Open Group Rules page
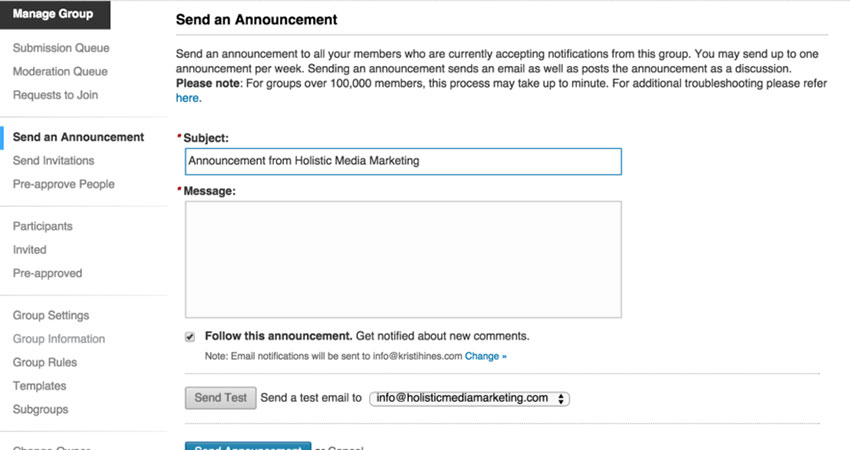This screenshot has height=450, width=850. [45, 362]
